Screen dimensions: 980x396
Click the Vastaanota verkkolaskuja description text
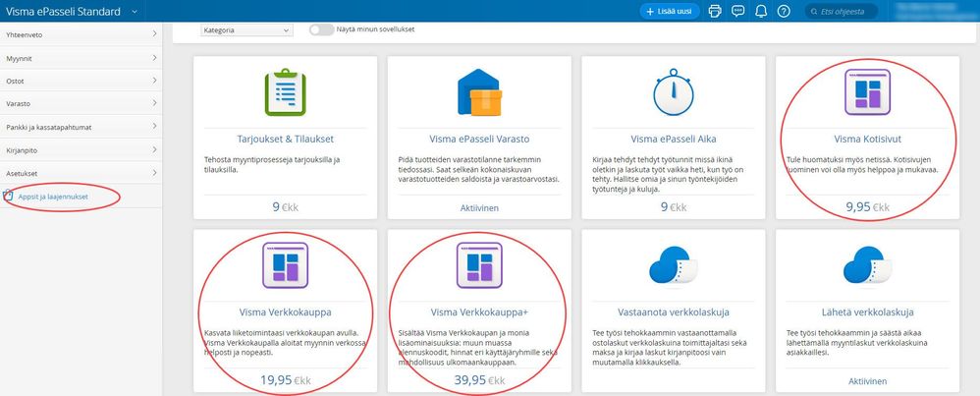[672, 348]
